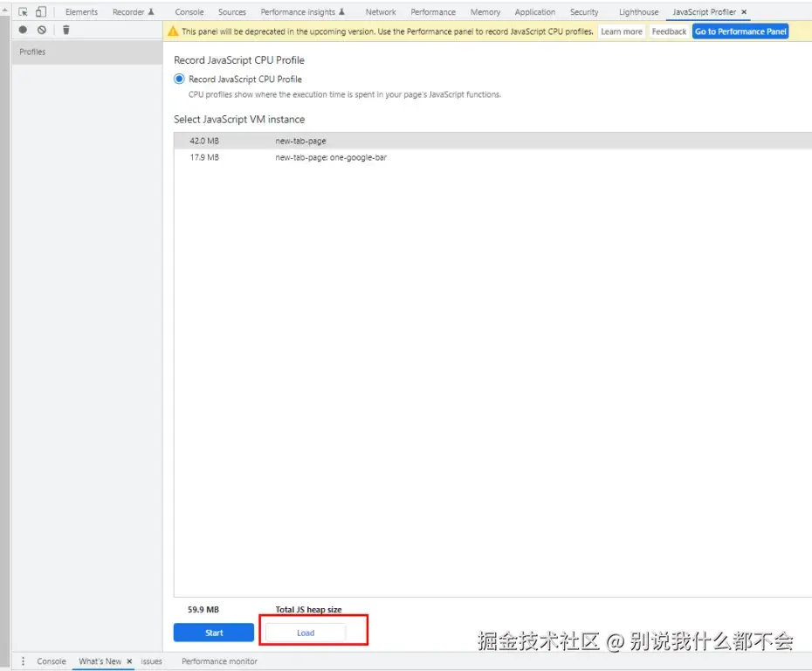The width and height of the screenshot is (812, 671).
Task: Select new-tab-page: one-google-bar VM instance
Action: pos(492,157)
